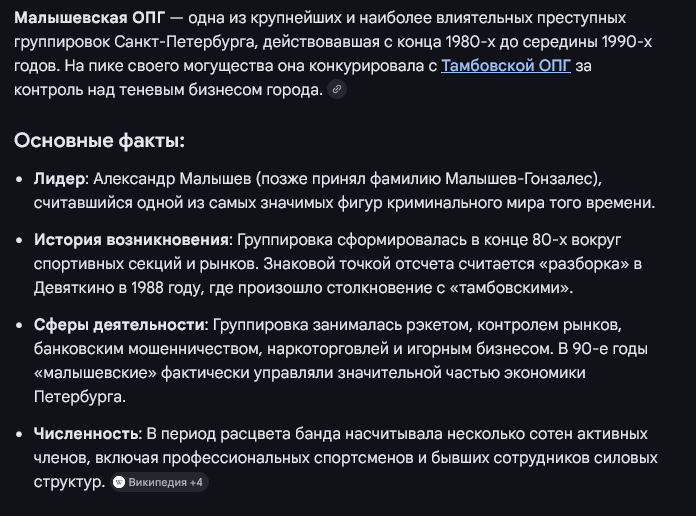Open the Тамбовской ОПГ link
The height and width of the screenshot is (516, 696).
click(x=506, y=66)
